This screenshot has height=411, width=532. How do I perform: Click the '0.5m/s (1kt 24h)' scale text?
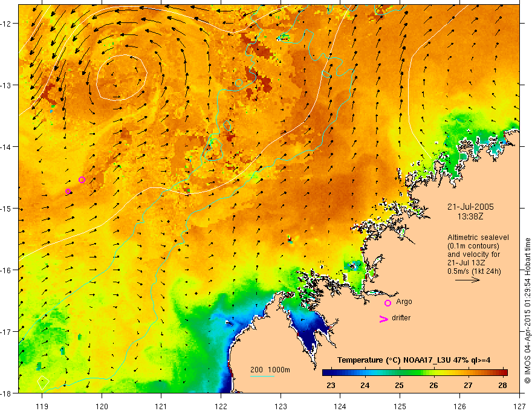[x=474, y=271]
